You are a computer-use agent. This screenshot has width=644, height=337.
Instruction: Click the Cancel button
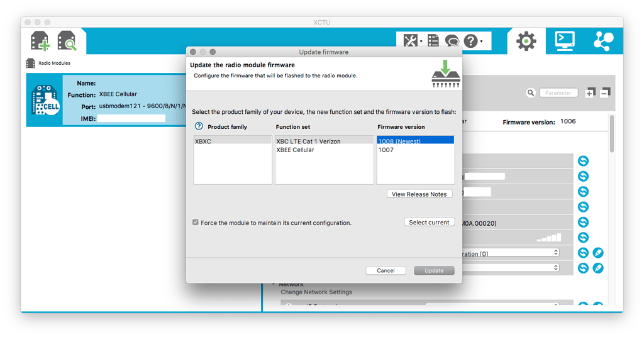[386, 270]
